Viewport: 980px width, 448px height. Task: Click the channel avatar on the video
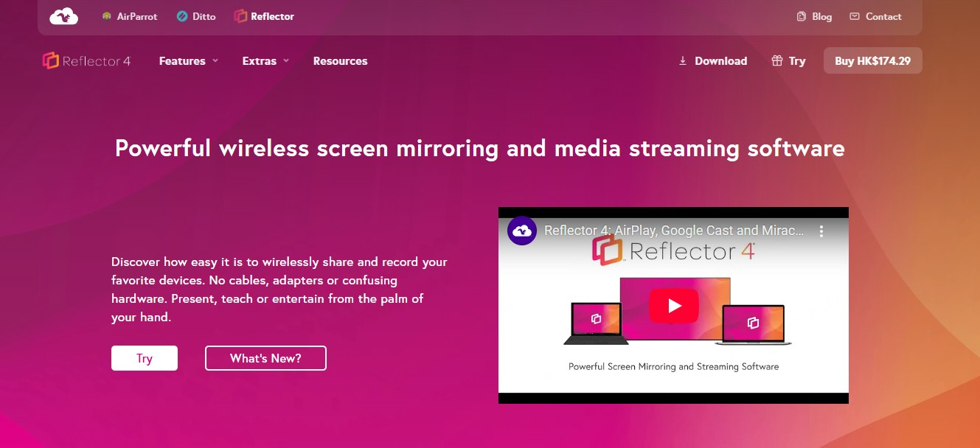tap(522, 231)
